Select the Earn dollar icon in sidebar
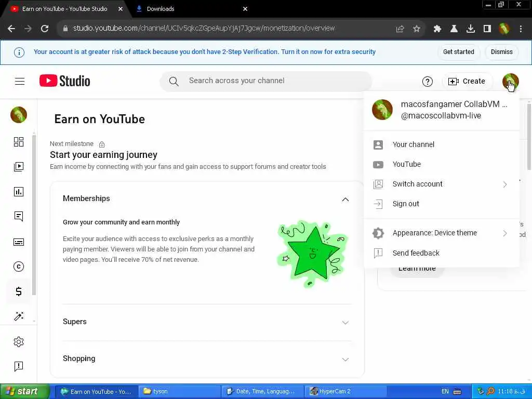The image size is (532, 399). pos(19,291)
